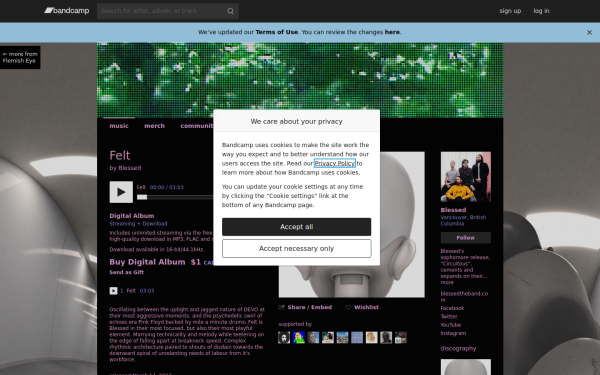The image size is (600, 375).
Task: Click Buy Digital Album
Action: coord(147,262)
